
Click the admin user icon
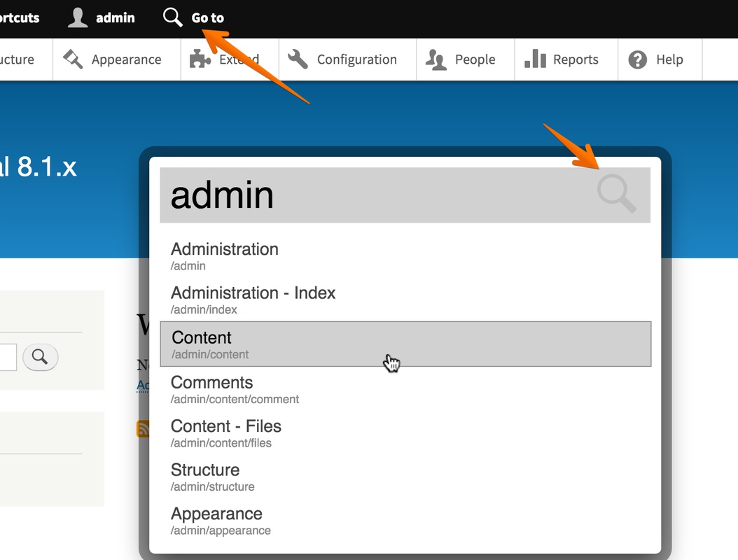(78, 17)
